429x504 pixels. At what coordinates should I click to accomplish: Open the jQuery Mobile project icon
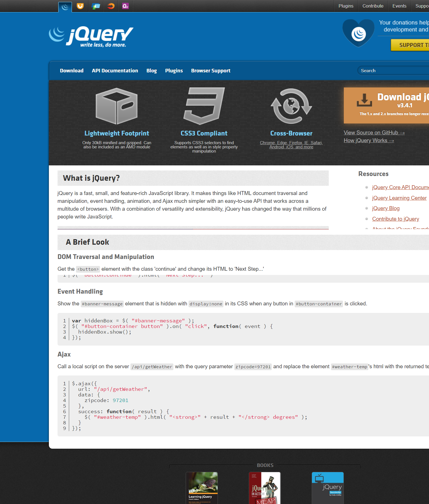[x=96, y=6]
